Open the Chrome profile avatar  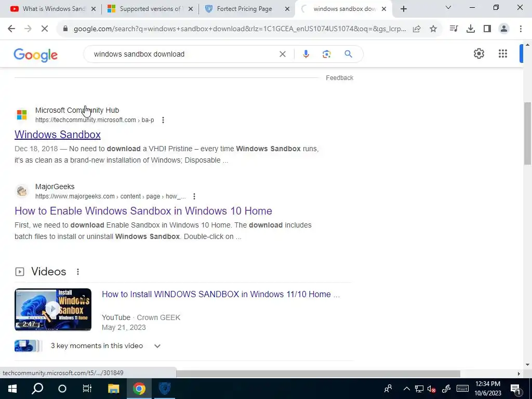504,29
